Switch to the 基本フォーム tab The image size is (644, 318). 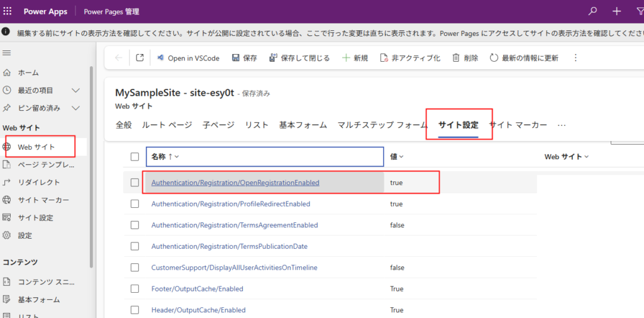(x=303, y=125)
